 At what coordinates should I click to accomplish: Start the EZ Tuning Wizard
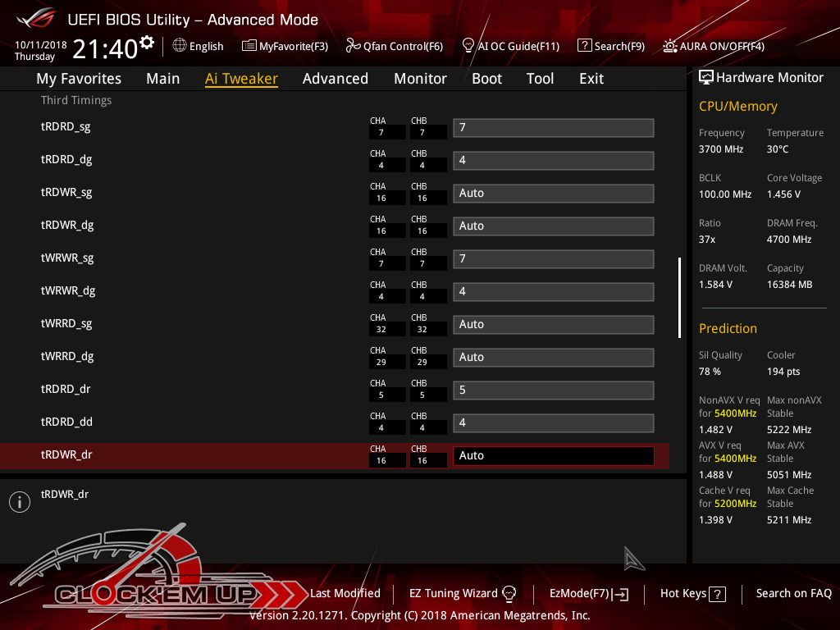(x=463, y=593)
